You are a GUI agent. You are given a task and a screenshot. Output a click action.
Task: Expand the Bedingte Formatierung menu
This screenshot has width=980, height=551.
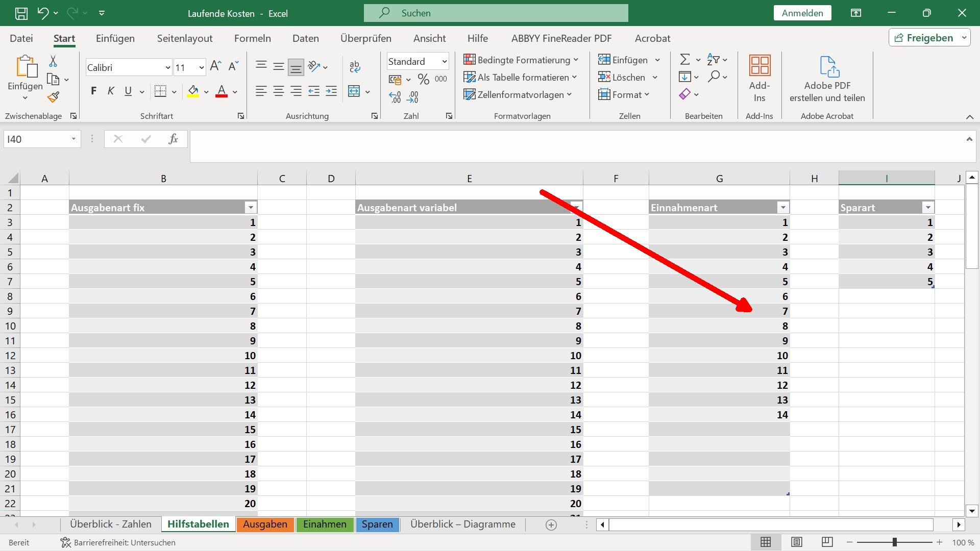[x=521, y=60]
